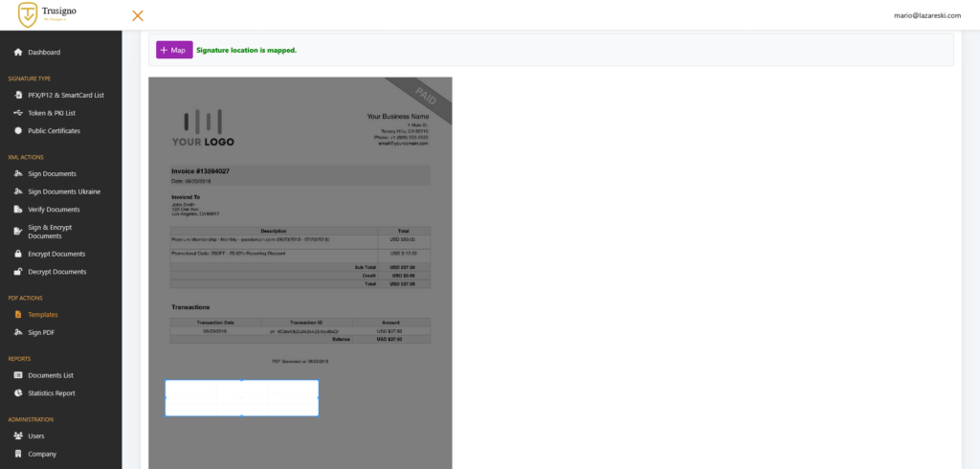
Task: Open Sign Documents in the sidebar
Action: point(52,173)
